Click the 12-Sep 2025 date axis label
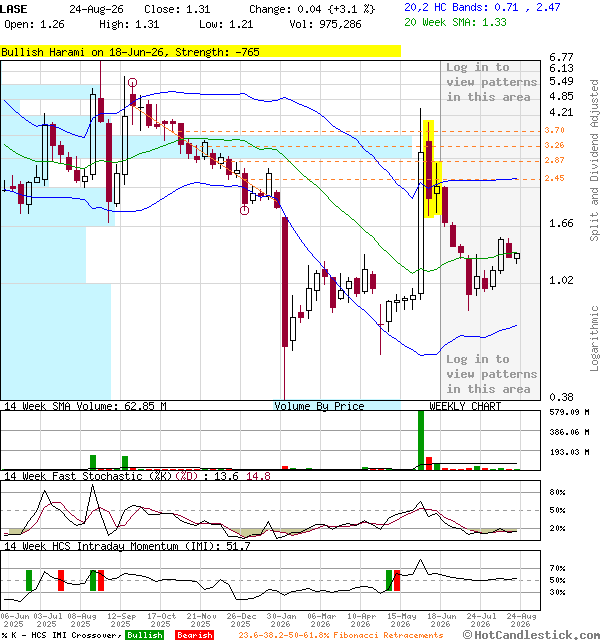Viewport: 600px width, 640px height. 121,620
